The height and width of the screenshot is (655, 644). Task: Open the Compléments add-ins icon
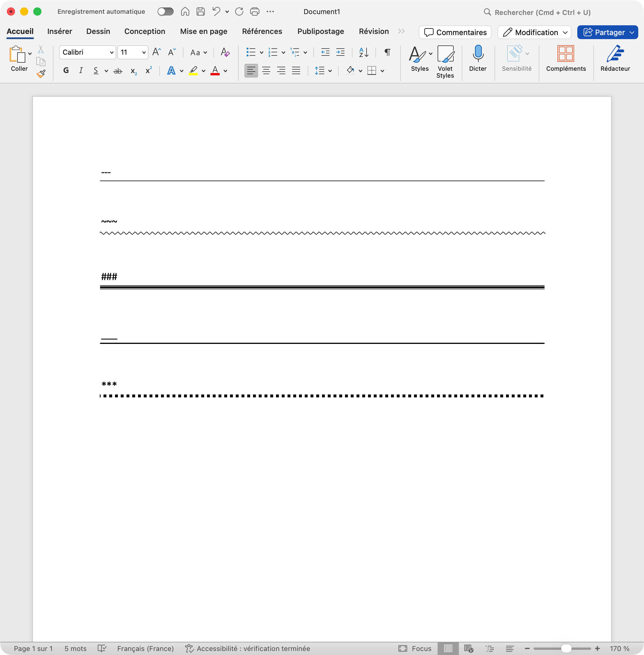566,54
